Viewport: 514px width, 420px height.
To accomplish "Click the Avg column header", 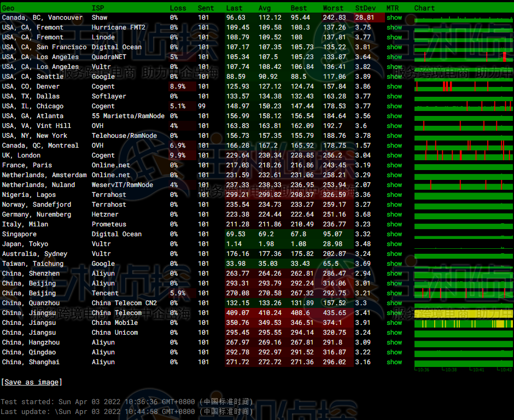I will [x=264, y=8].
